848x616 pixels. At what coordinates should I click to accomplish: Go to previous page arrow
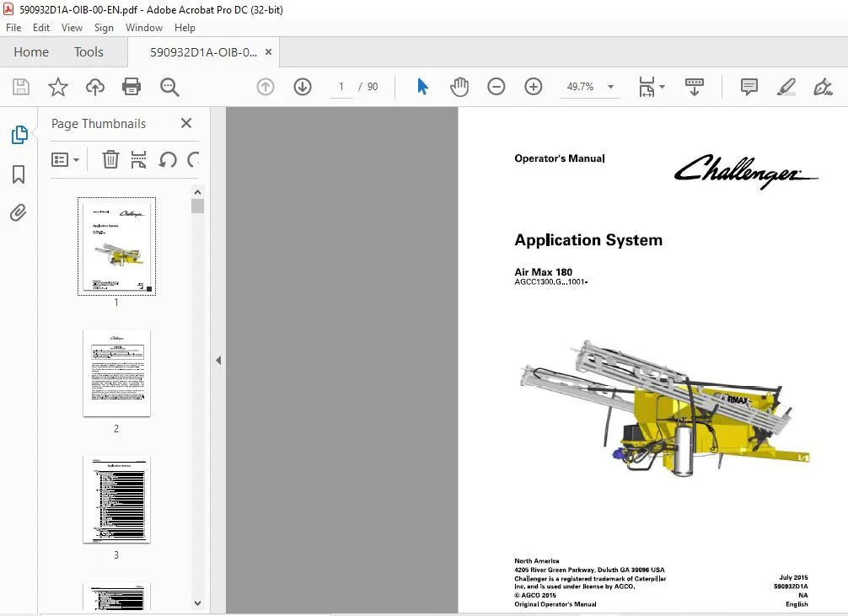265,87
